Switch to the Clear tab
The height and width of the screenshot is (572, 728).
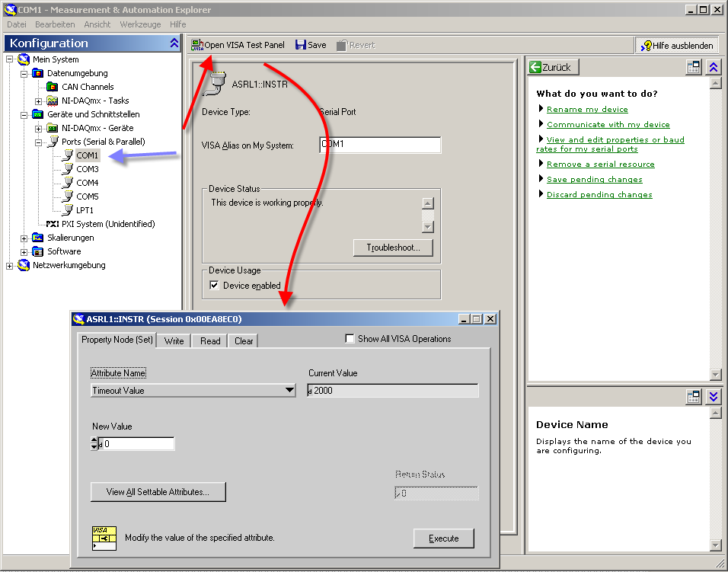pos(244,340)
